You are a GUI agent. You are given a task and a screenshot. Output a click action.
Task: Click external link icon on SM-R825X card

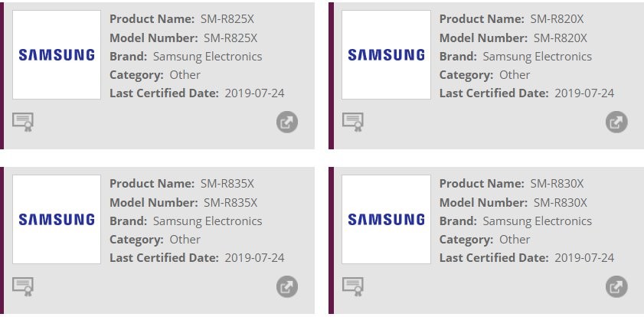coord(287,122)
